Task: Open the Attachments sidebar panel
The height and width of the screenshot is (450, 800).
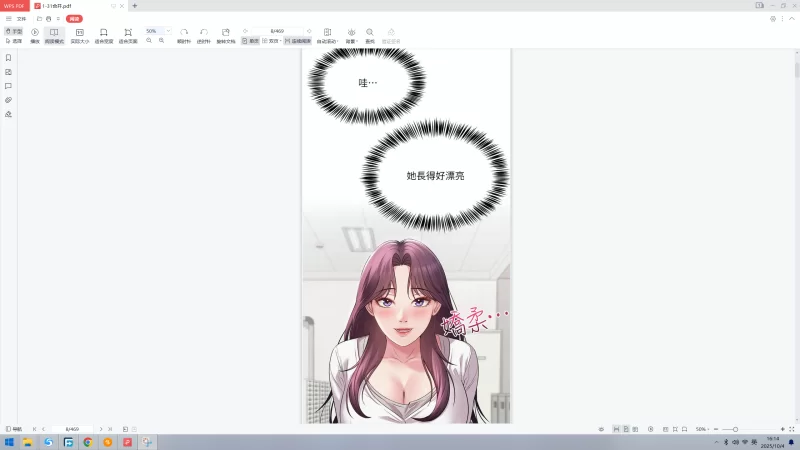Action: coord(8,100)
